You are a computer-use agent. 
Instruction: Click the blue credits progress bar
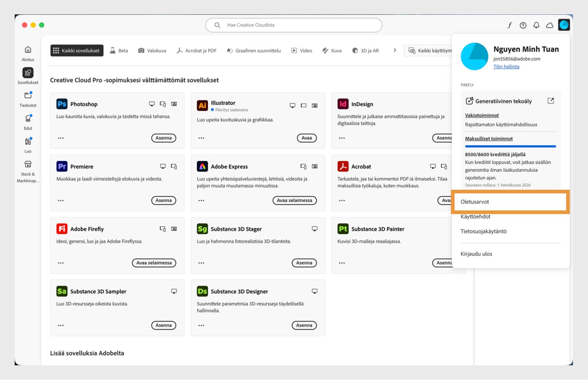click(511, 146)
